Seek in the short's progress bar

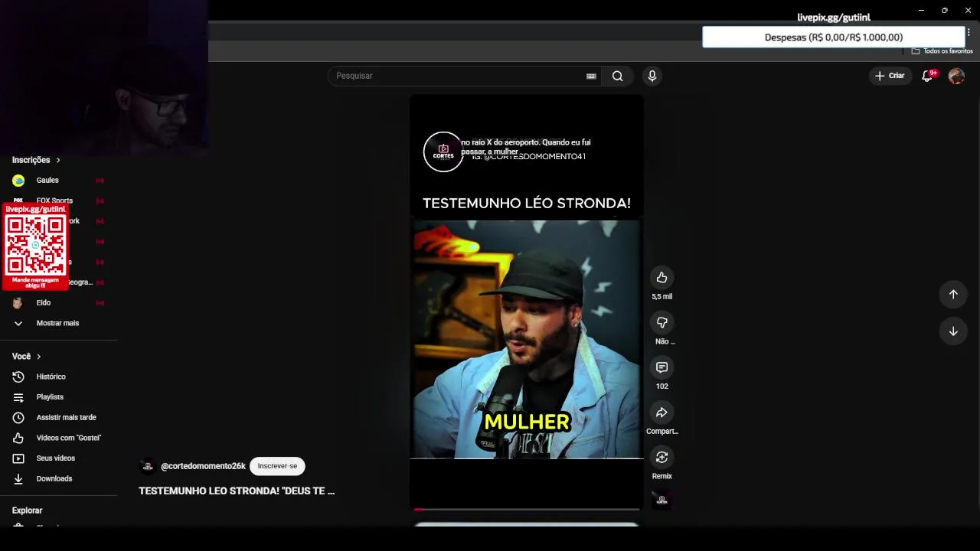tap(526, 509)
